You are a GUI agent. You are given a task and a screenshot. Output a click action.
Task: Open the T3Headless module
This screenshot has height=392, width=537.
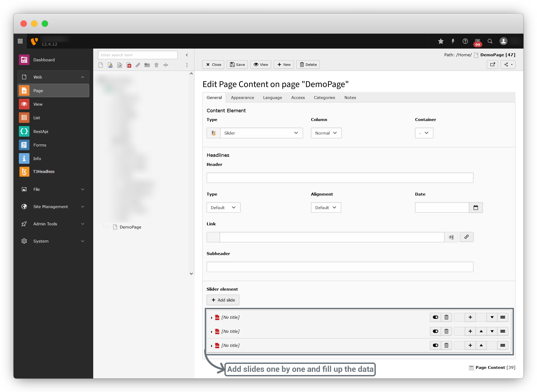(44, 172)
